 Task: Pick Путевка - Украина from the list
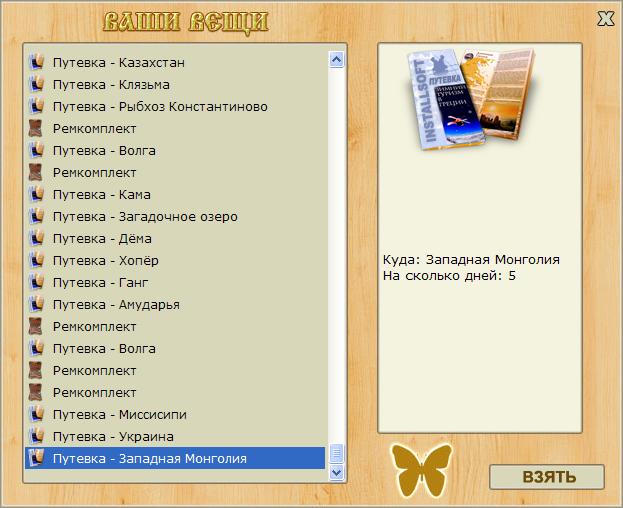pyautogui.click(x=175, y=437)
